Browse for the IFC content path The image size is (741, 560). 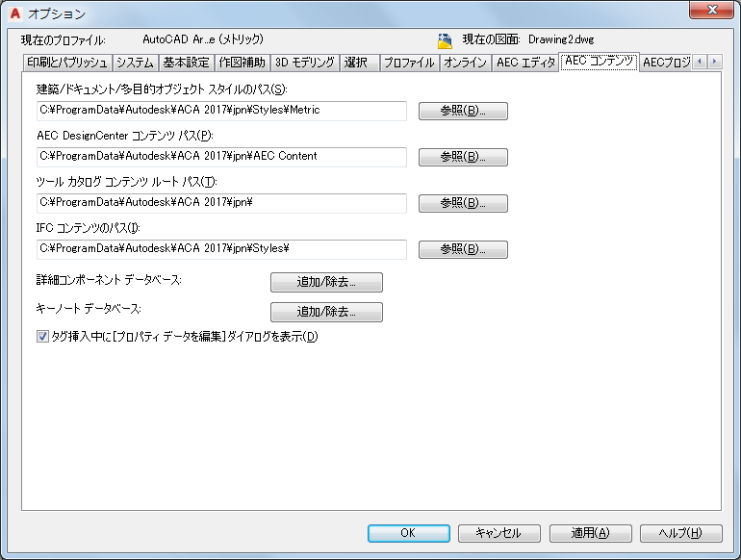tap(463, 249)
